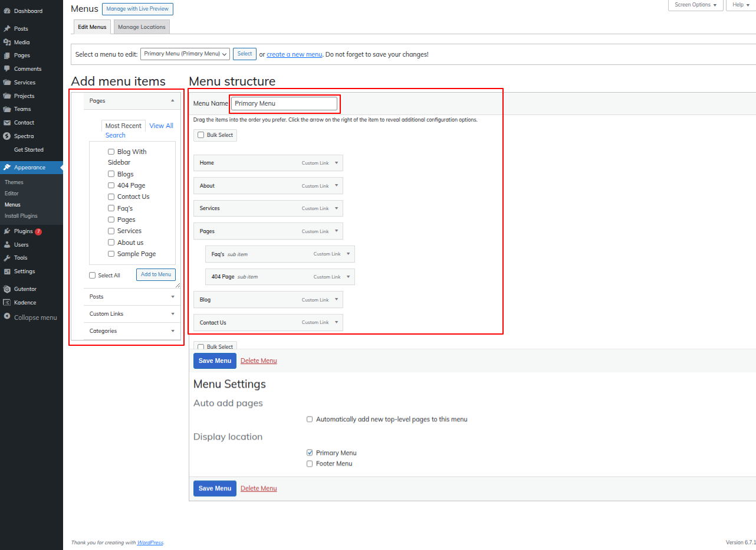This screenshot has width=756, height=550.
Task: Open the View All pages tab
Action: [x=161, y=126]
